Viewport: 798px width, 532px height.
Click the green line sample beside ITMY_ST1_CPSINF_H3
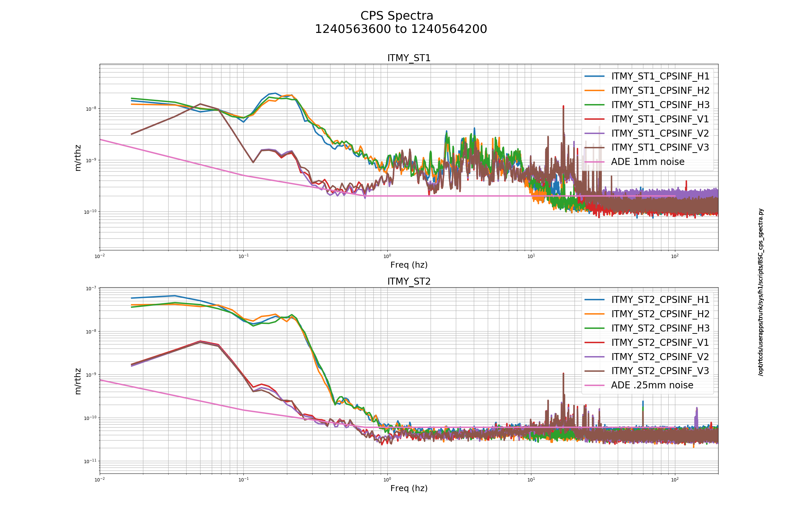595,105
